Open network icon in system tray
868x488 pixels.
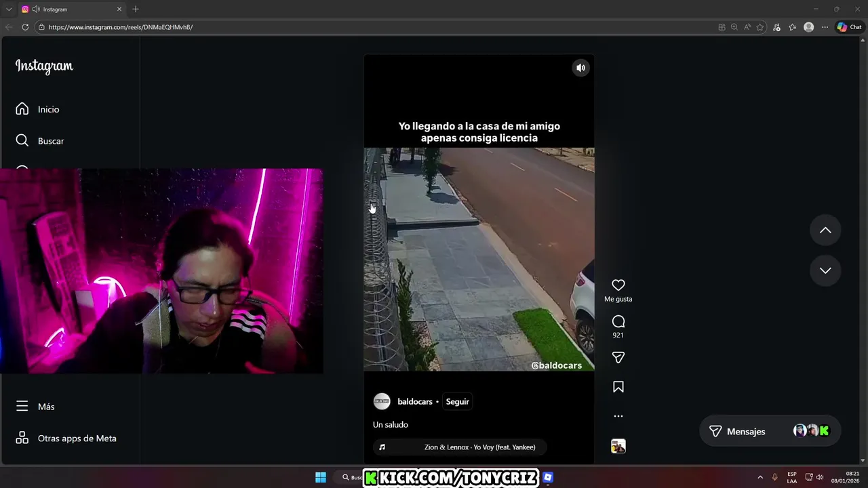tap(809, 477)
